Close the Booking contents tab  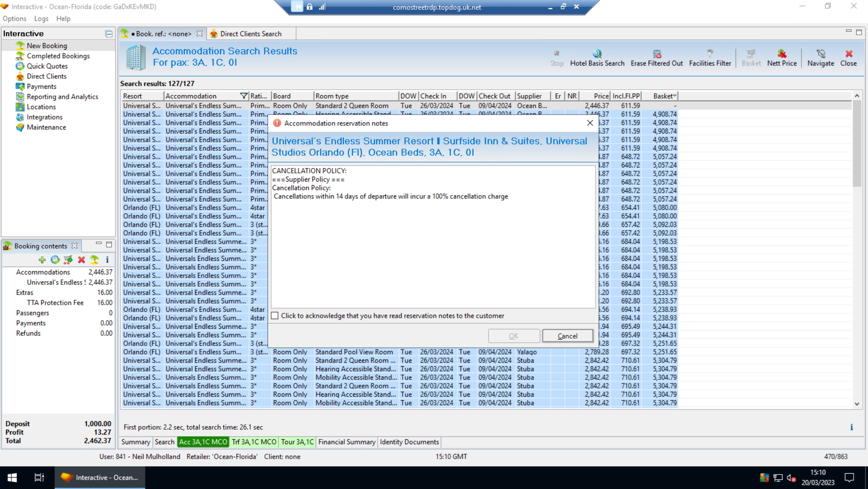coord(74,246)
